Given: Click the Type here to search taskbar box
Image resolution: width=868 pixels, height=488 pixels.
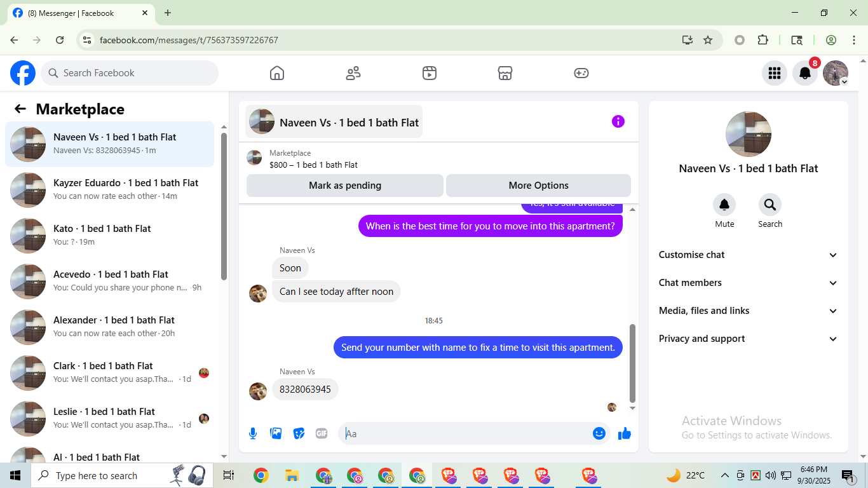Looking at the screenshot, I should point(121,475).
